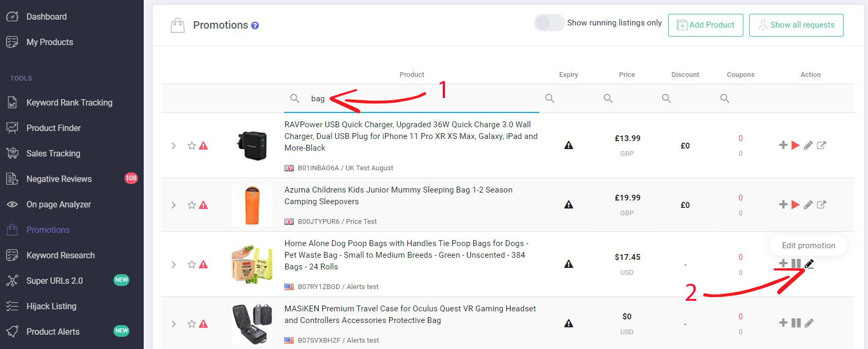Click the Promotions help question mark icon
The height and width of the screenshot is (349, 868).
coord(255,25)
